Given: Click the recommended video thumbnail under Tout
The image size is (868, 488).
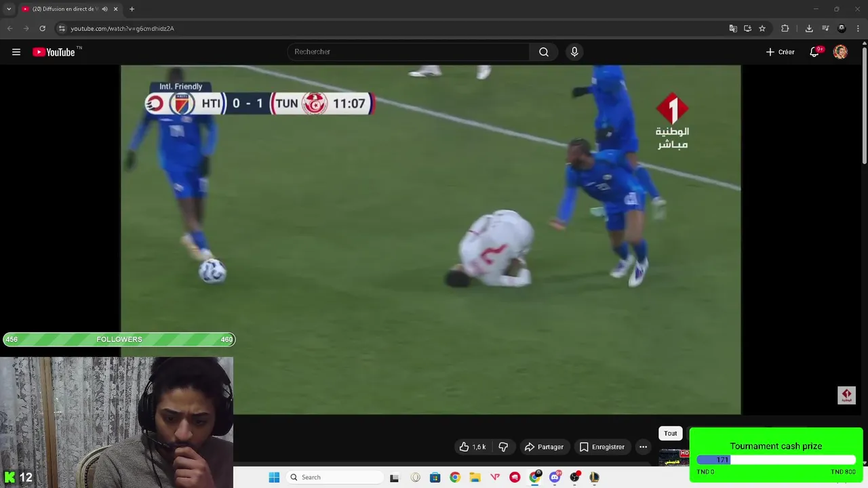Looking at the screenshot, I should tap(674, 457).
